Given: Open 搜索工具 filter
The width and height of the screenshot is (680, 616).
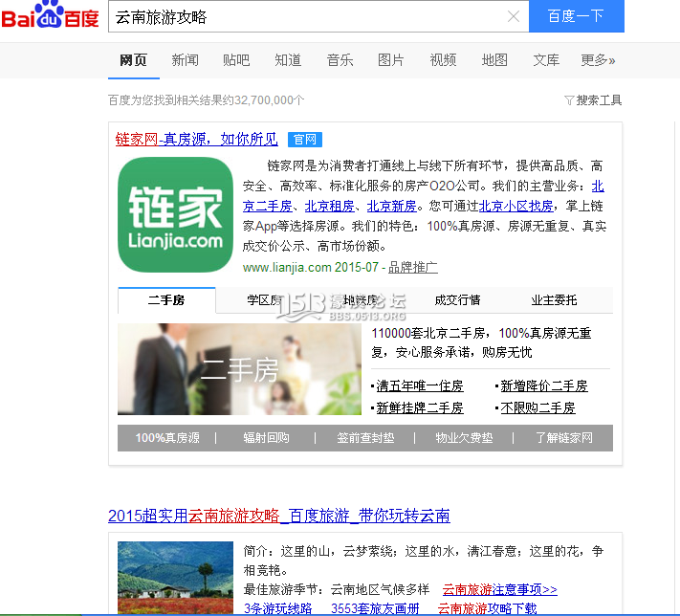Looking at the screenshot, I should [x=593, y=100].
